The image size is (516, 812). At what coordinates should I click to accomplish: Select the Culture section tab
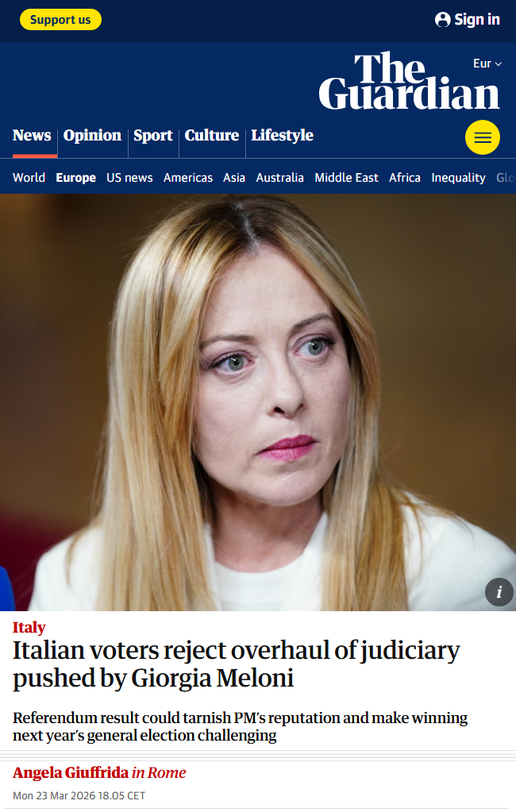click(212, 135)
